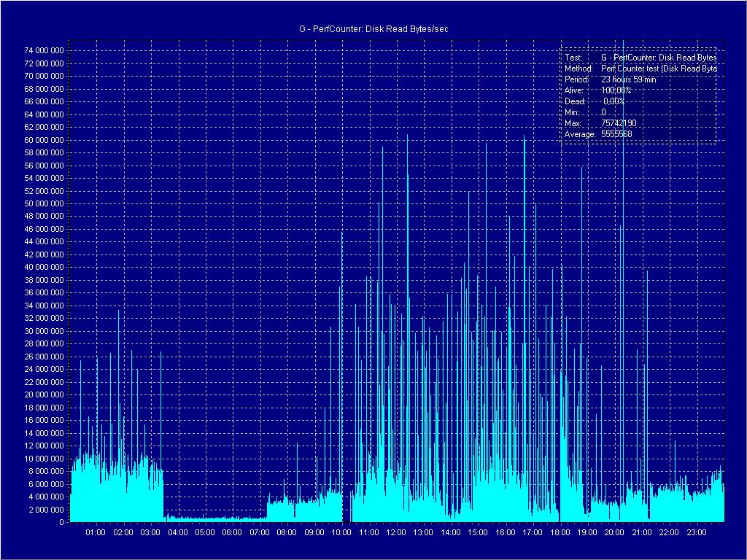
Task: Pick the 12:00 marker on the x-axis
Action: point(395,532)
